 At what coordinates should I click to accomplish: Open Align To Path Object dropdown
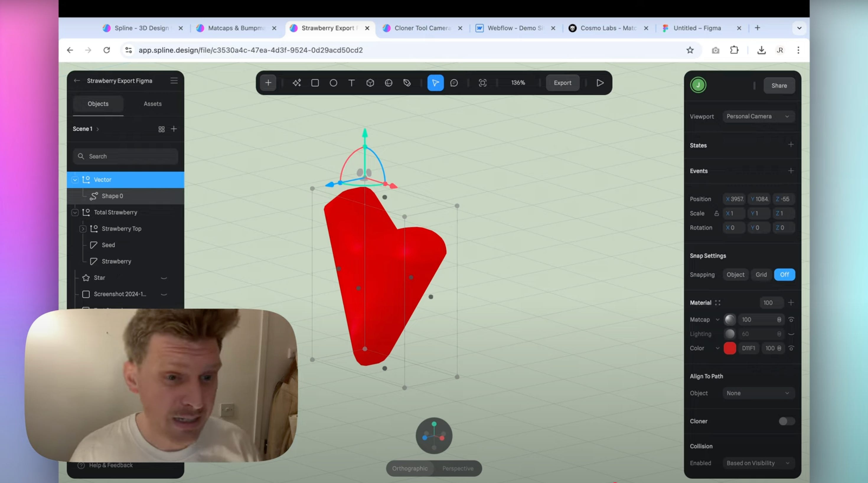point(758,393)
